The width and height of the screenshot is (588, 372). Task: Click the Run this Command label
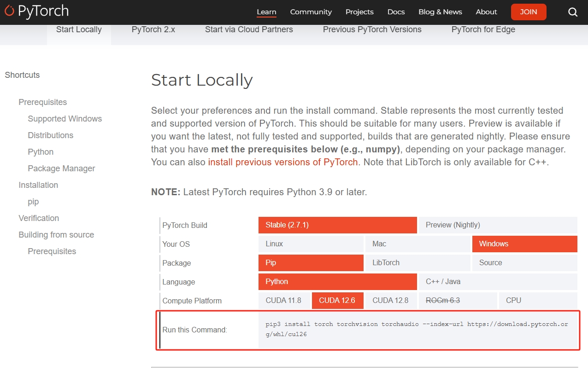[194, 330]
